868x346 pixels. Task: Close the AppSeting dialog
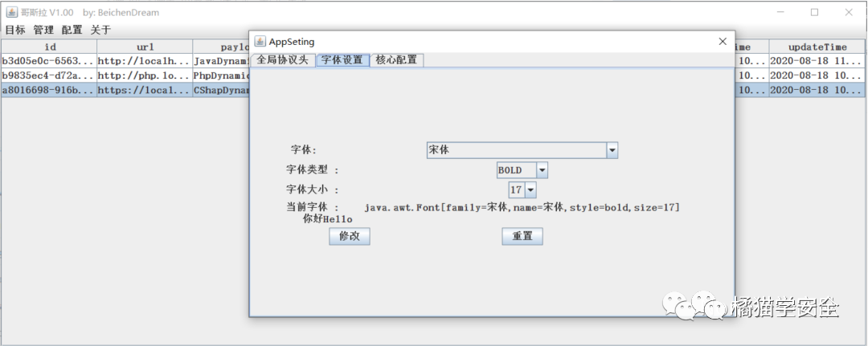(x=723, y=42)
